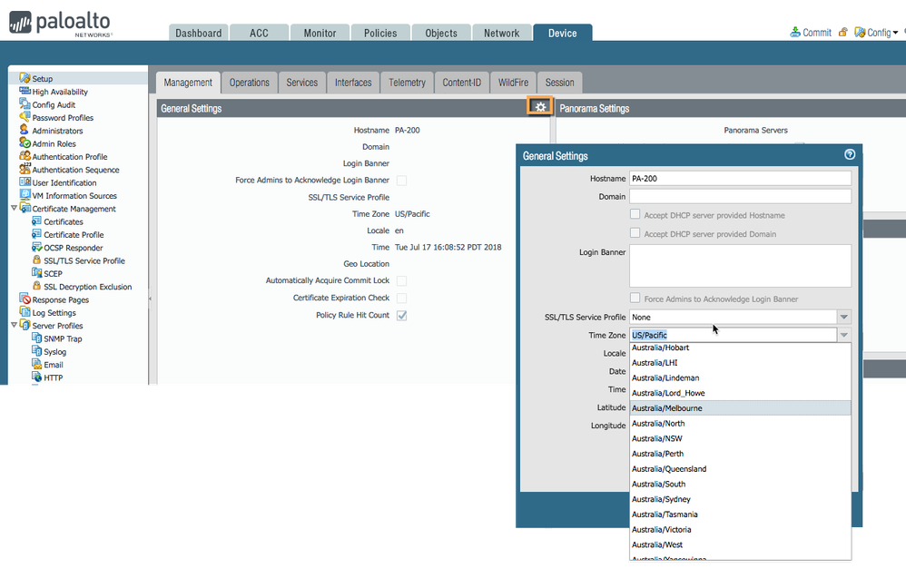This screenshot has height=588, width=906.
Task: Click Authentication Profile icon in sidebar
Action: 25,156
